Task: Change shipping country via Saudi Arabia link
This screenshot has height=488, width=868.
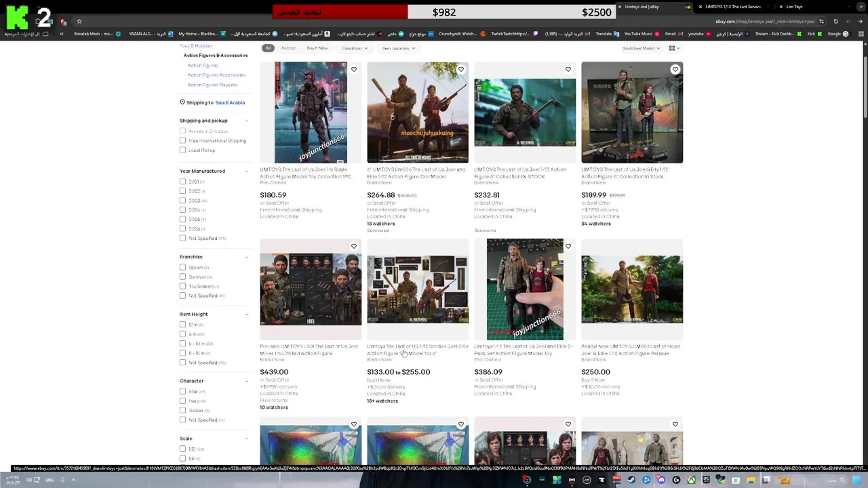Action: (x=230, y=102)
